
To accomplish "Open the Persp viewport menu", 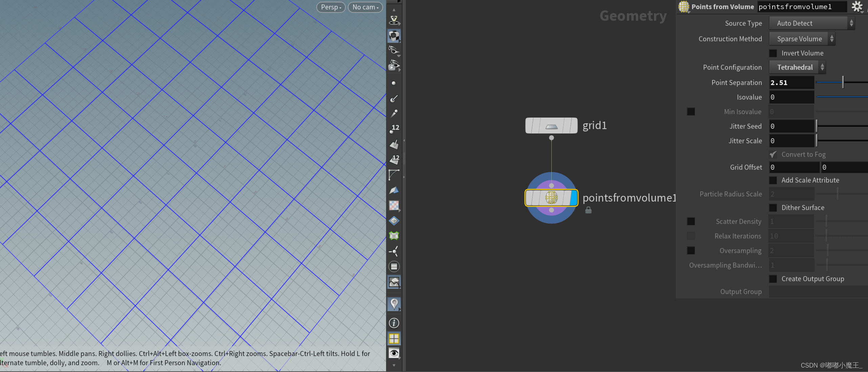I will (x=331, y=7).
